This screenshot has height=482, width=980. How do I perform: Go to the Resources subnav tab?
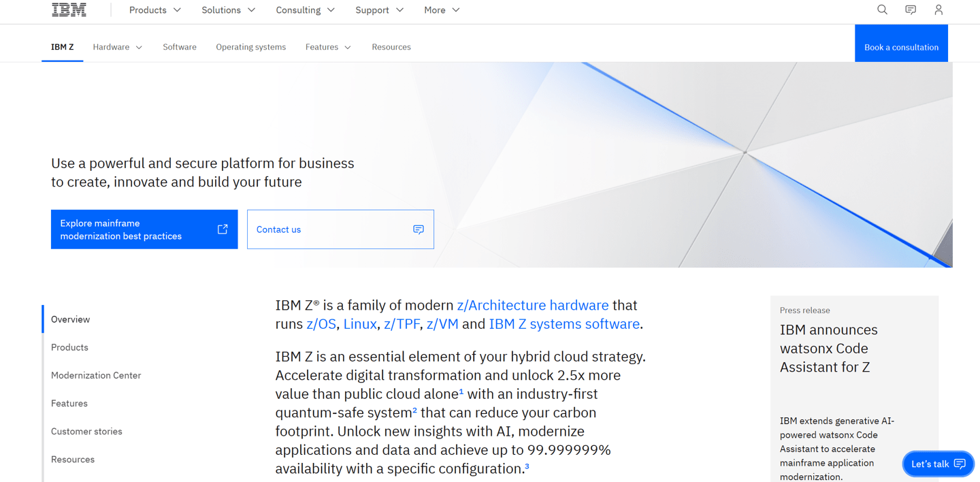coord(391,47)
